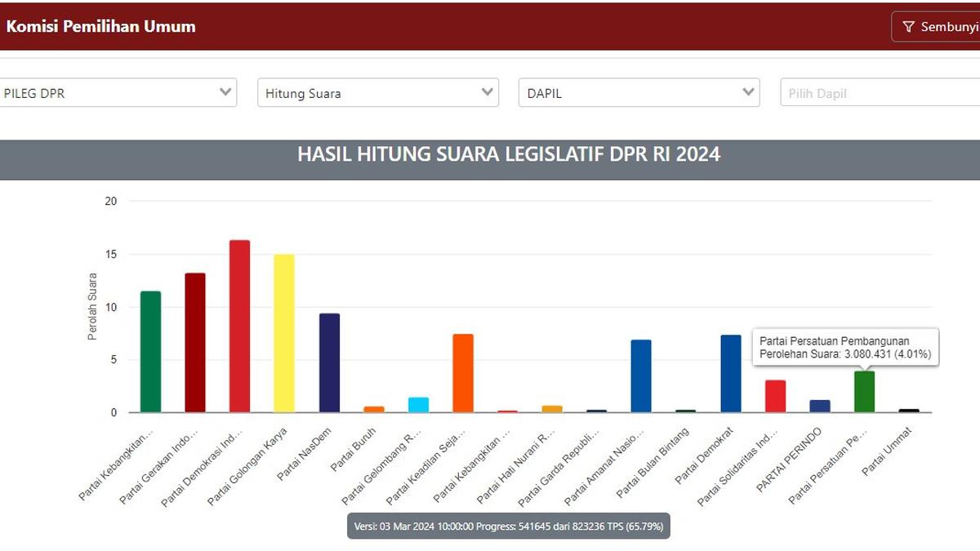Image resolution: width=980 pixels, height=551 pixels.
Task: Open the Hitung Suara dropdown
Action: (377, 92)
